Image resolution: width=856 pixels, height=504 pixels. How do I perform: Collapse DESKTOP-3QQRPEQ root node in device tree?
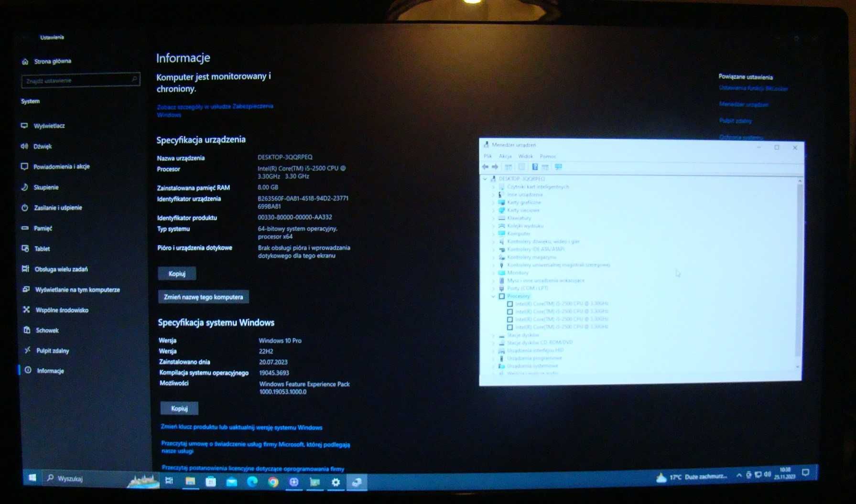tap(485, 179)
